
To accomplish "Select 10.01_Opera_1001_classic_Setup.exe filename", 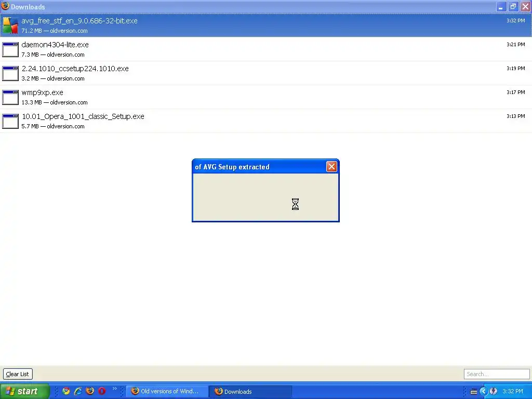I will [x=83, y=116].
